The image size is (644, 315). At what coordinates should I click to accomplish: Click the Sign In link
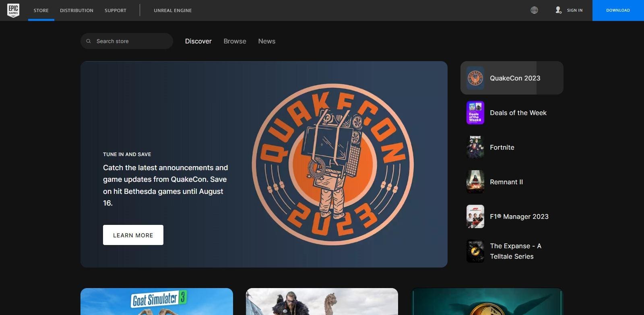click(x=575, y=10)
